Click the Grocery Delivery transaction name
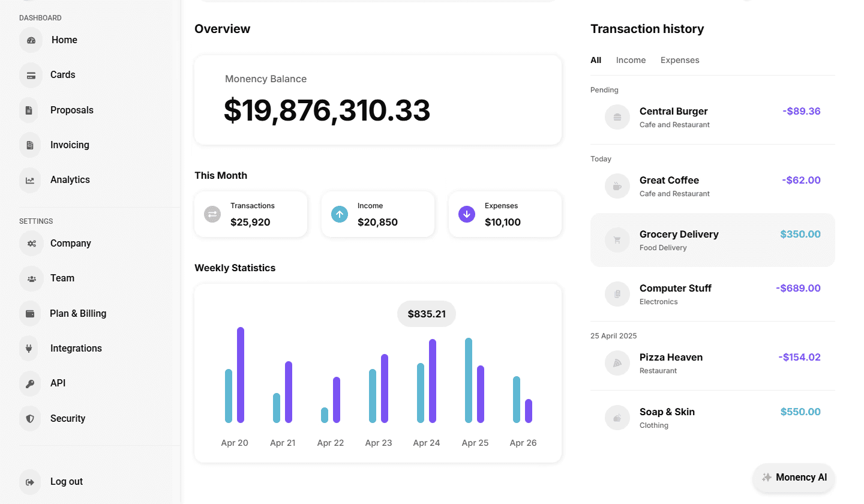The width and height of the screenshot is (864, 504). tap(679, 235)
